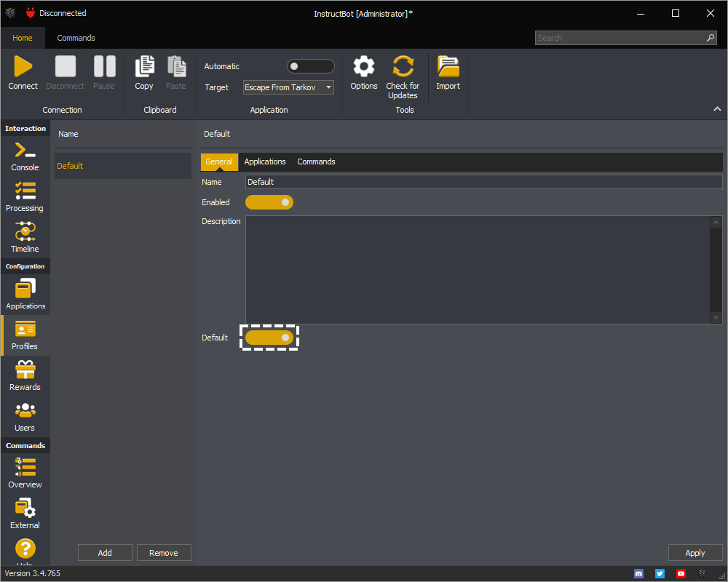The image size is (728, 582).
Task: Open the Console section
Action: point(25,156)
